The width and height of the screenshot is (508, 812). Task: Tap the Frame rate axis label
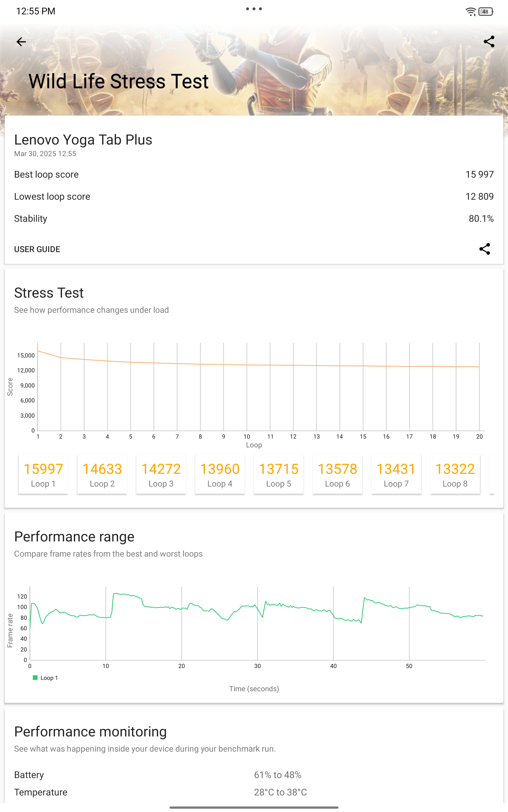coord(10,631)
